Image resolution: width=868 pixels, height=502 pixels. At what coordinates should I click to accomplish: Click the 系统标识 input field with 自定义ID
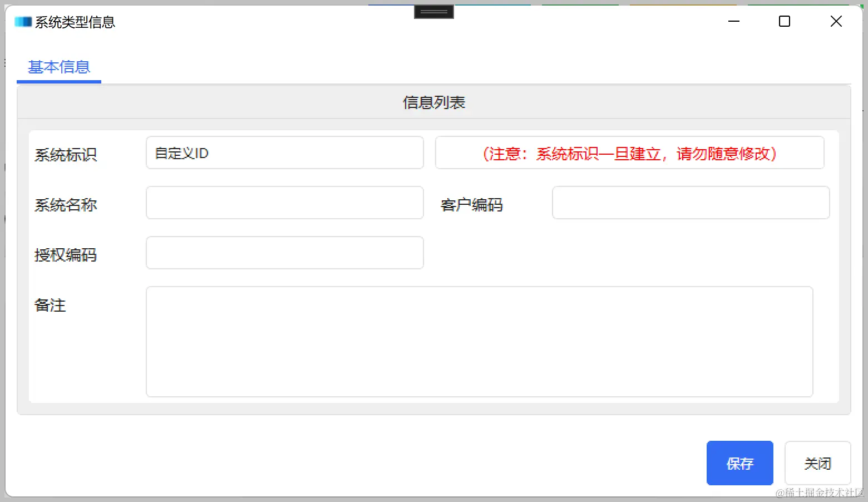pyautogui.click(x=285, y=152)
